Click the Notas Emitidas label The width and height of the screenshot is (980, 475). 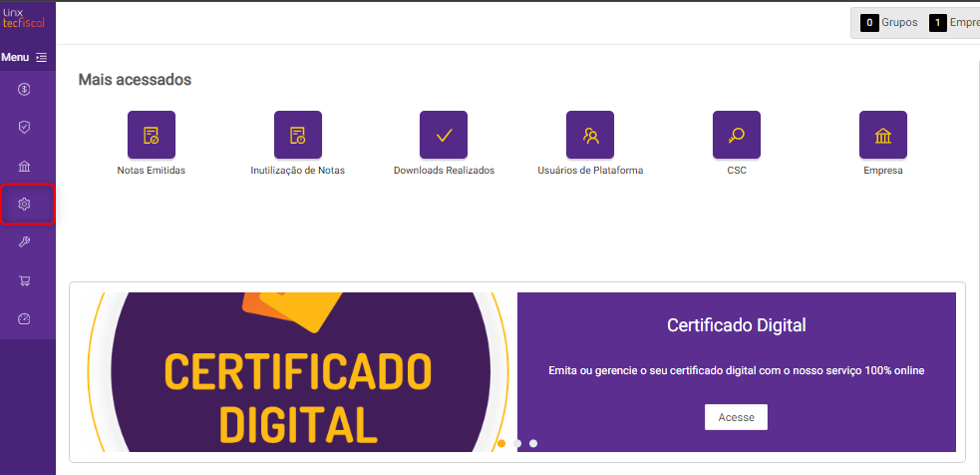coord(152,171)
